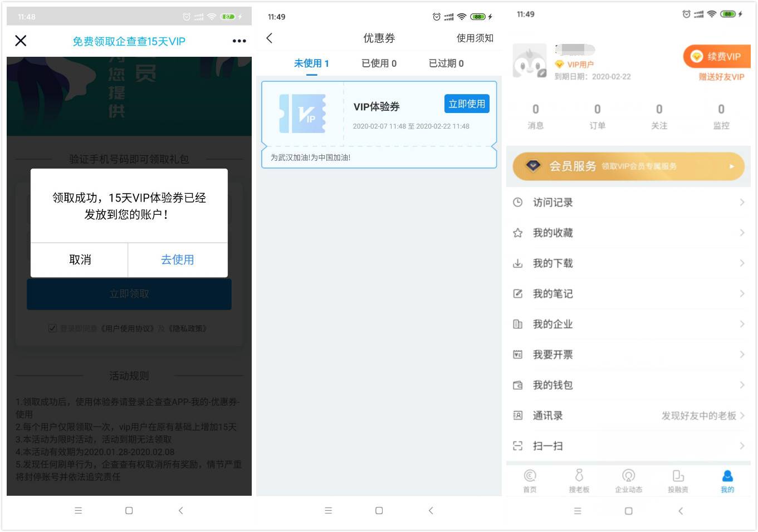Tap the contacts icon beside 通讯录
The height and width of the screenshot is (532, 758).
pyautogui.click(x=518, y=416)
